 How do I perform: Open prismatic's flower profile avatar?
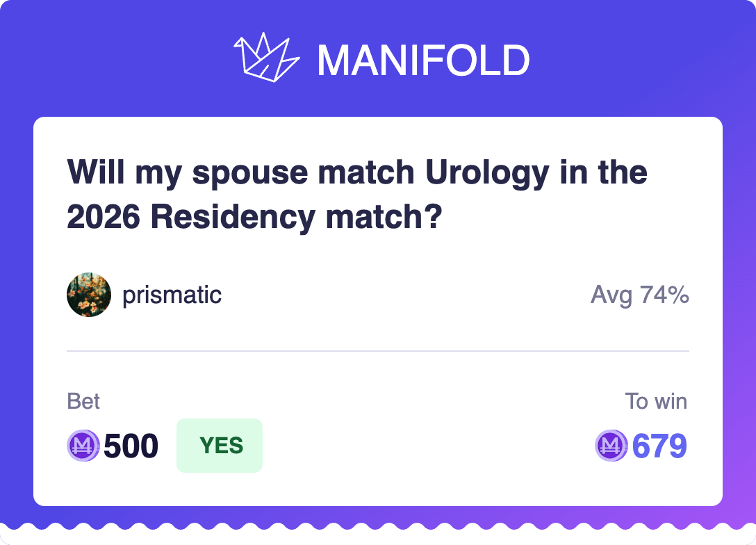89,295
